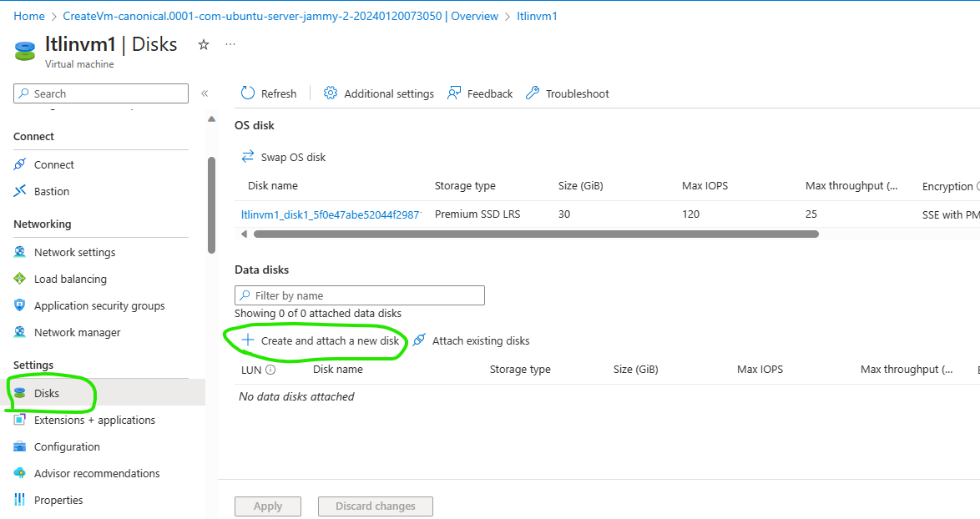Select Disks in the Settings menu
Image resolution: width=980 pixels, height=519 pixels.
(x=46, y=392)
